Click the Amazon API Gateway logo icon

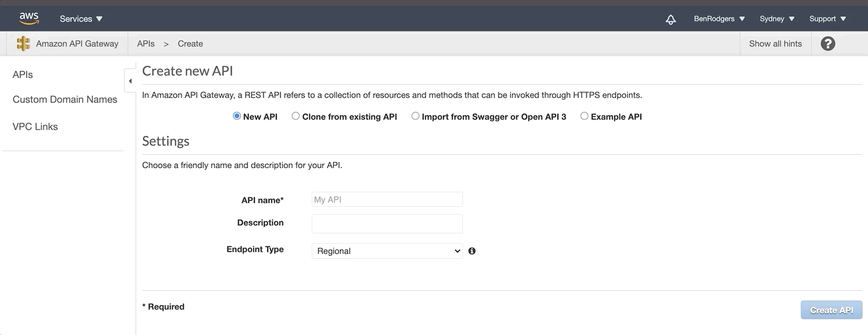click(24, 44)
